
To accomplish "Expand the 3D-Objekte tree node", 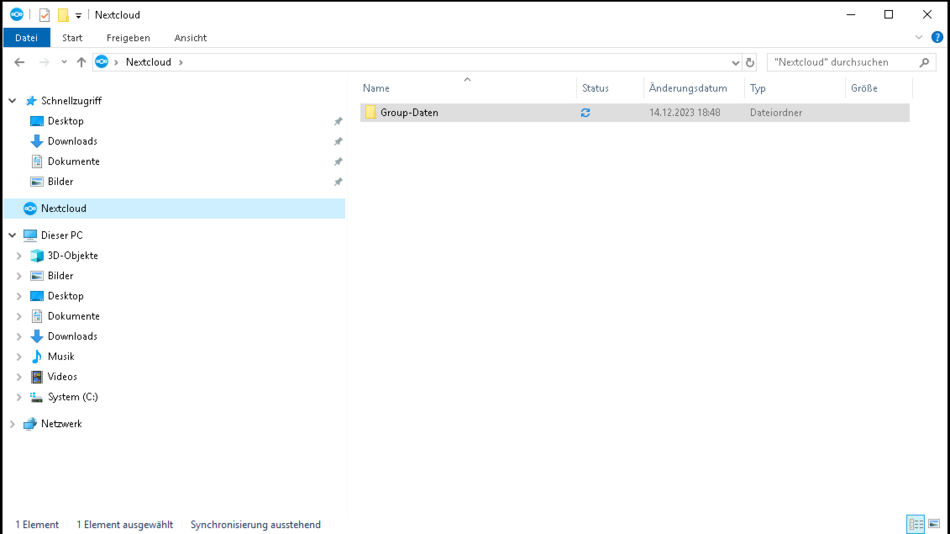I will 19,256.
